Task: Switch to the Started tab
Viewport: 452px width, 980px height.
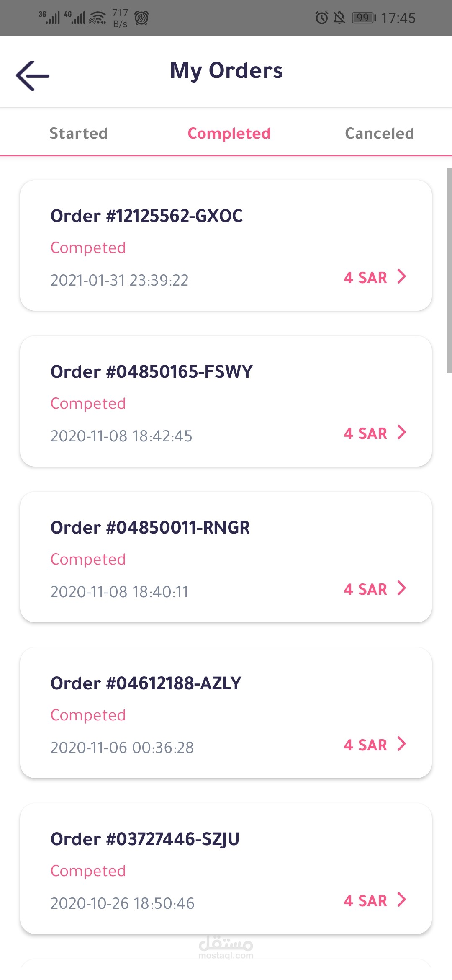Action: (x=79, y=133)
